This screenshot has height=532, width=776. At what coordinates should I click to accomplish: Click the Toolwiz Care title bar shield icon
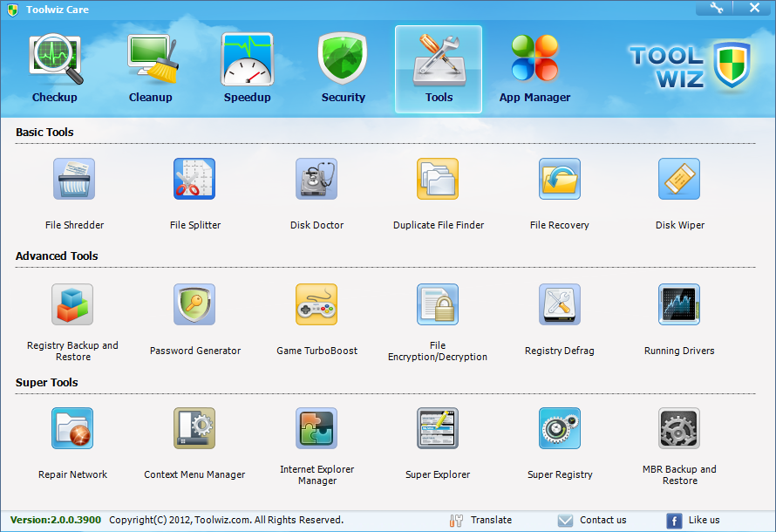13,10
